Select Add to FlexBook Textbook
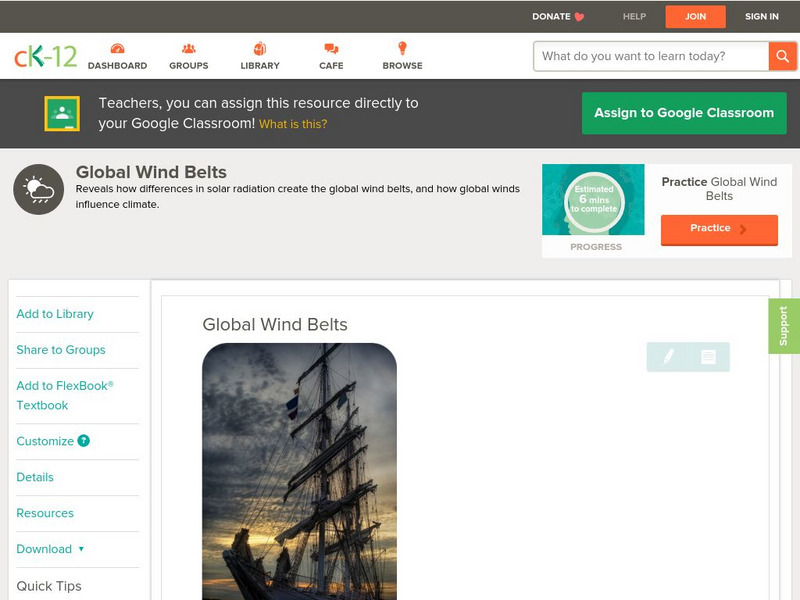The width and height of the screenshot is (800, 600). (x=65, y=395)
